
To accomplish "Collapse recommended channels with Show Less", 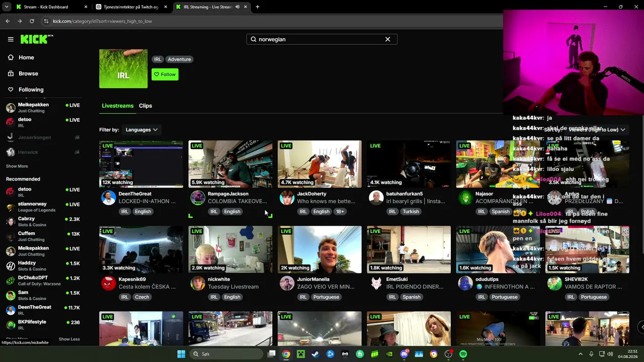I will coord(69,339).
